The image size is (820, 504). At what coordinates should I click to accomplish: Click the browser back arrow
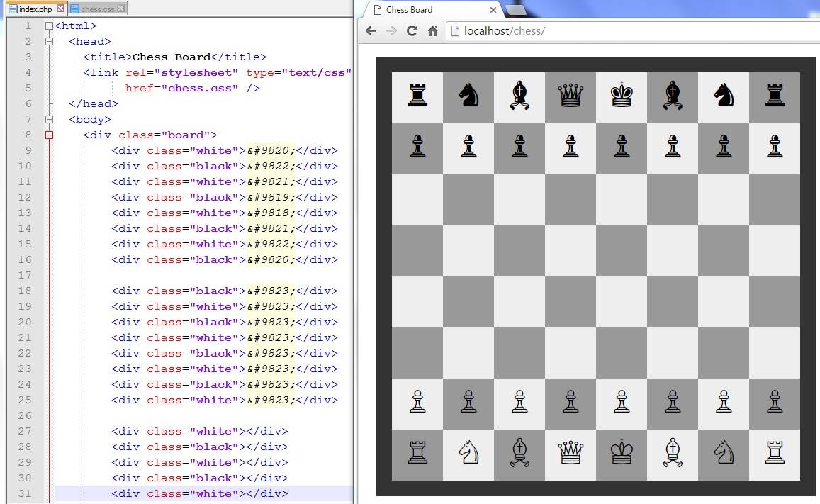click(371, 31)
